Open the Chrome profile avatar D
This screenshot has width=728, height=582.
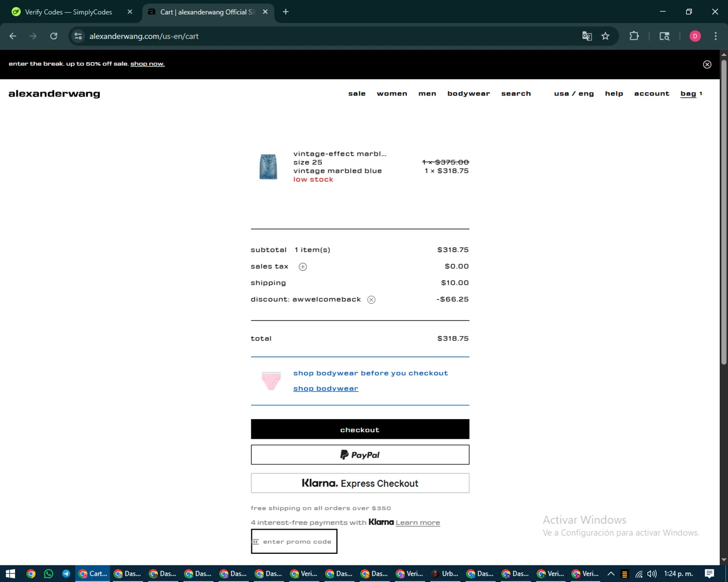pos(695,36)
